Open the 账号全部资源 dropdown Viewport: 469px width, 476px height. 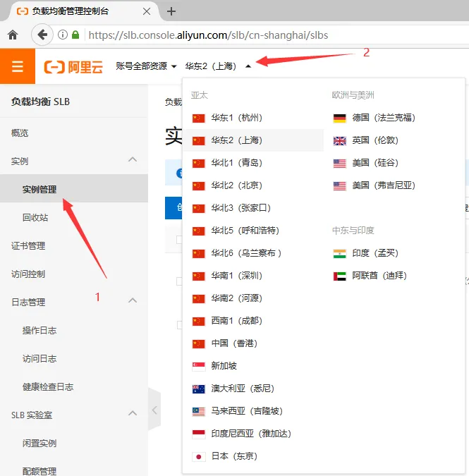(x=146, y=66)
